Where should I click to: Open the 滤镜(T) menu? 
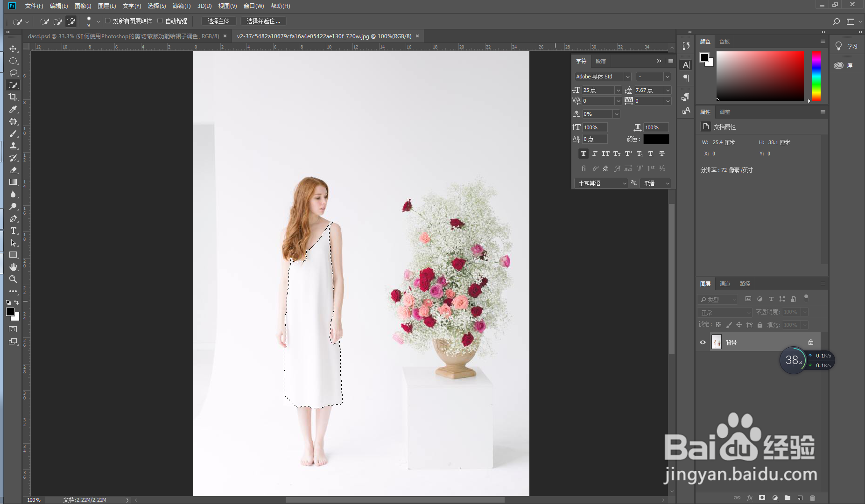(181, 6)
